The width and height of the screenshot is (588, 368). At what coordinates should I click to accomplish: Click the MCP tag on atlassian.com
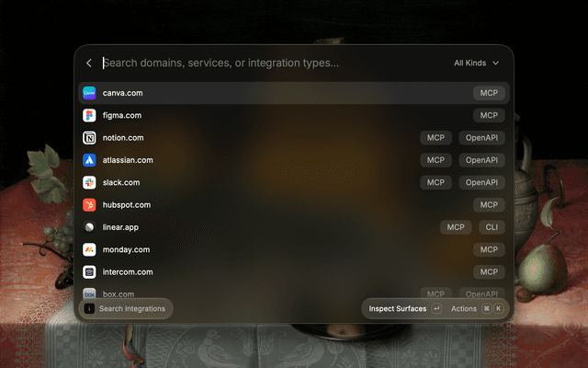[435, 160]
